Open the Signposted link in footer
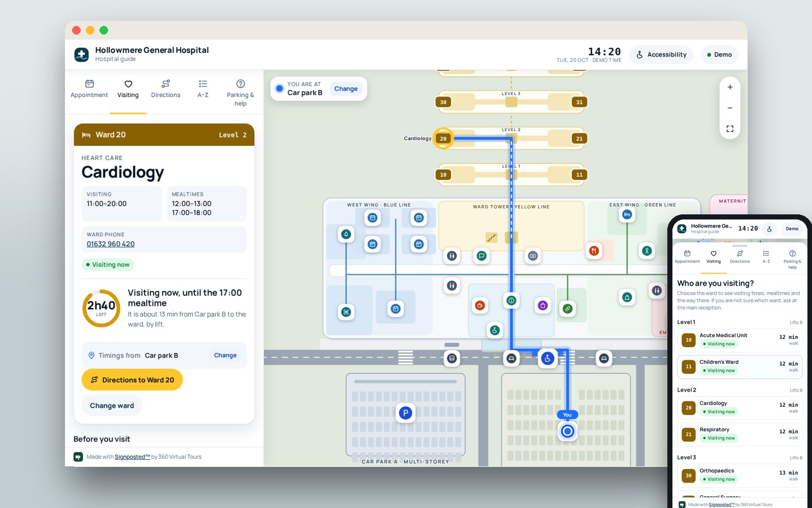 pos(132,457)
